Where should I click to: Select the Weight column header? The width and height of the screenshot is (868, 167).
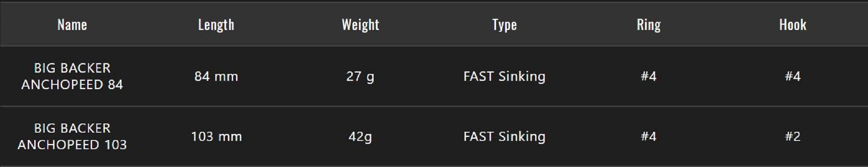[360, 25]
